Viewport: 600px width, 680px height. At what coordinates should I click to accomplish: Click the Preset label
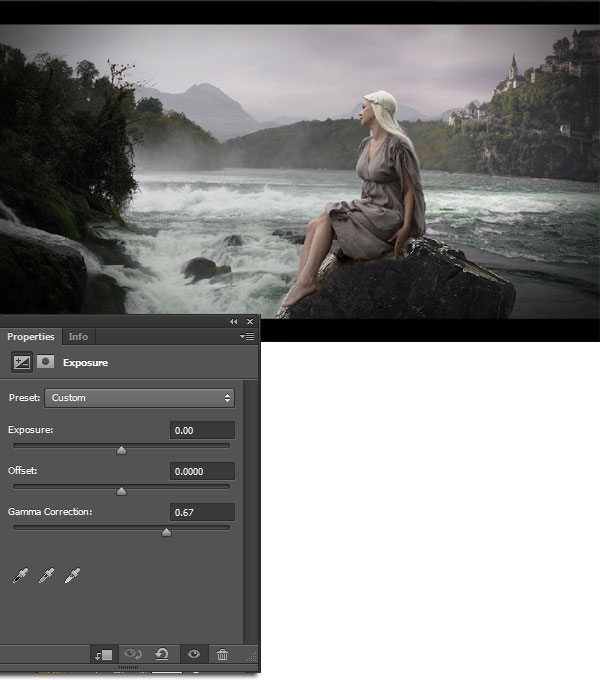click(24, 398)
